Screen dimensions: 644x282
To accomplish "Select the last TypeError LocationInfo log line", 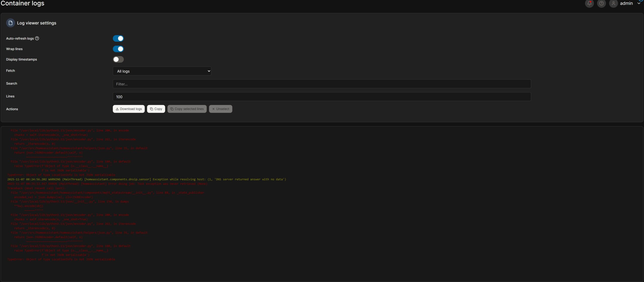I will pos(61,259).
